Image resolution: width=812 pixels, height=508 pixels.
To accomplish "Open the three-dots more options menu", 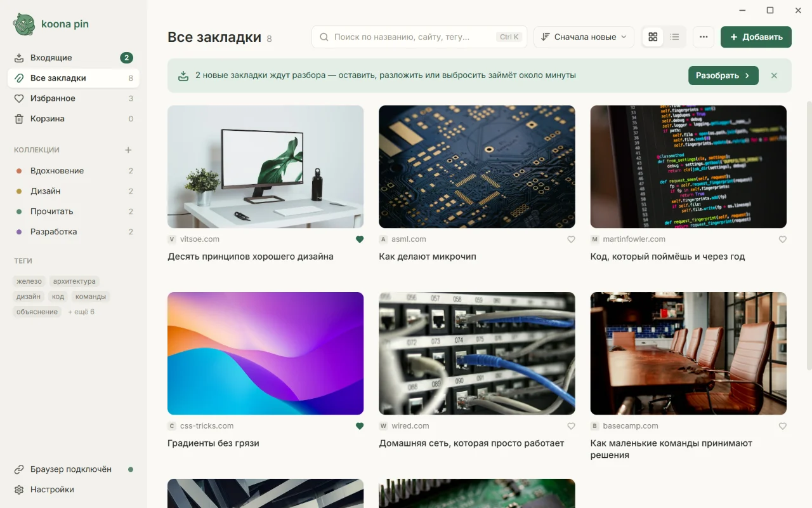I will (704, 37).
